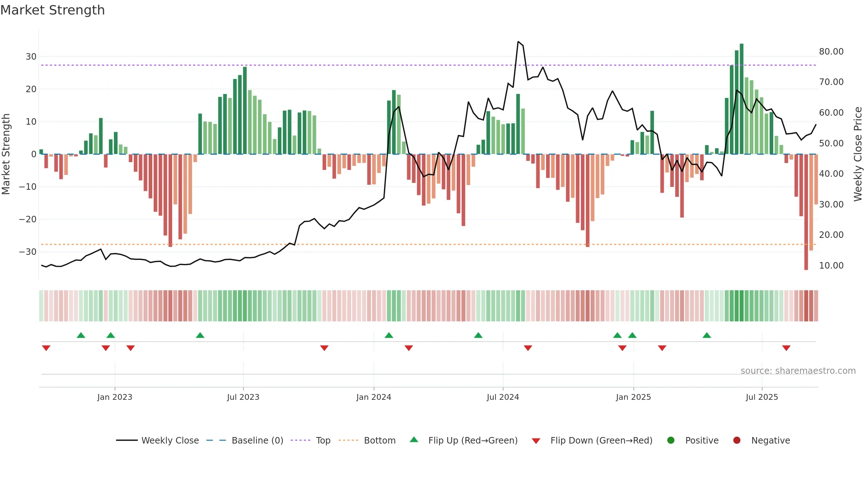Click the weekly close price peak after Jul 2024
The height and width of the screenshot is (488, 868).
[518, 42]
